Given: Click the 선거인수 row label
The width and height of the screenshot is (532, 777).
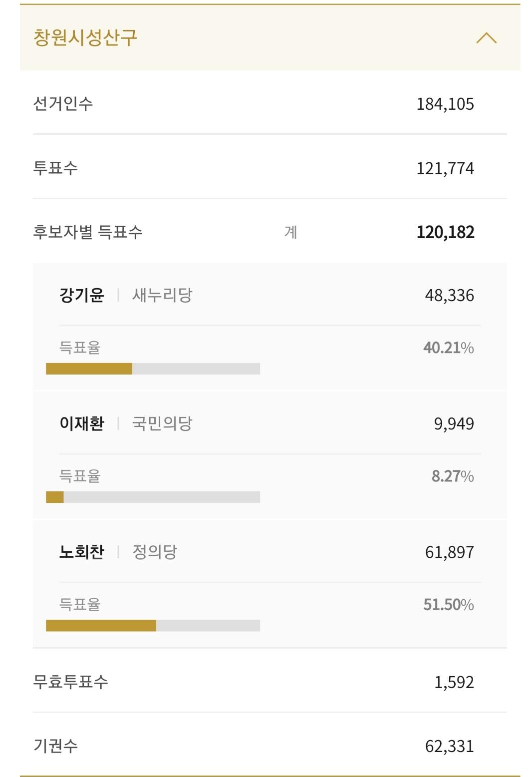Looking at the screenshot, I should pos(63,104).
